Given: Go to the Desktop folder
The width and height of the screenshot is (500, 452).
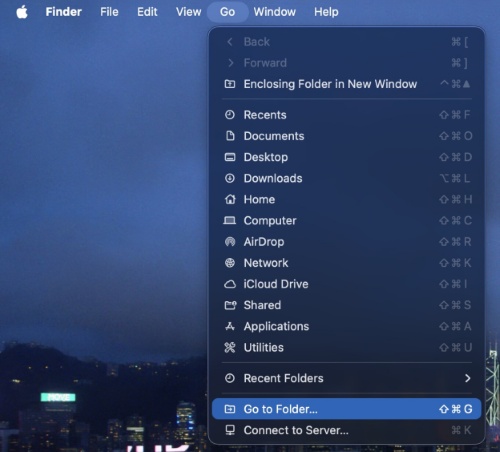Looking at the screenshot, I should [347, 157].
